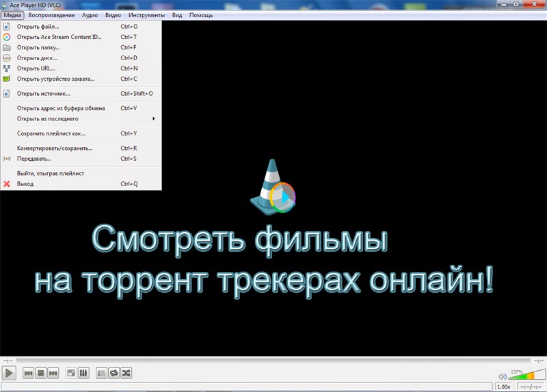Skip to the next media item
Viewport: 547px width, 392px height.
click(x=53, y=373)
